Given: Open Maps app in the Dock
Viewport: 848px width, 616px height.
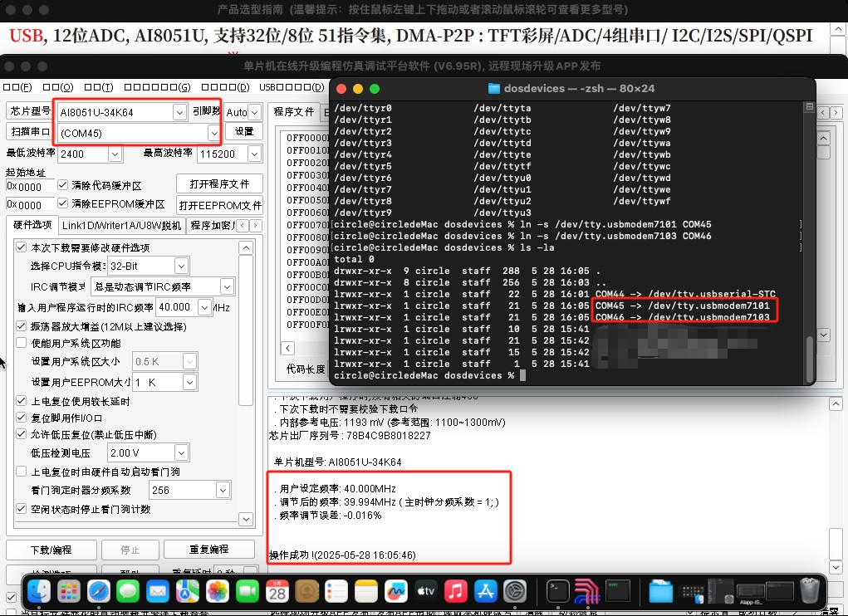Looking at the screenshot, I should pyautogui.click(x=188, y=591).
